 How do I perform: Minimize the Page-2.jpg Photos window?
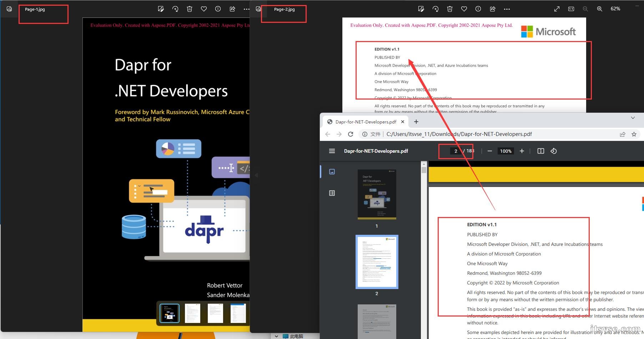point(637,6)
